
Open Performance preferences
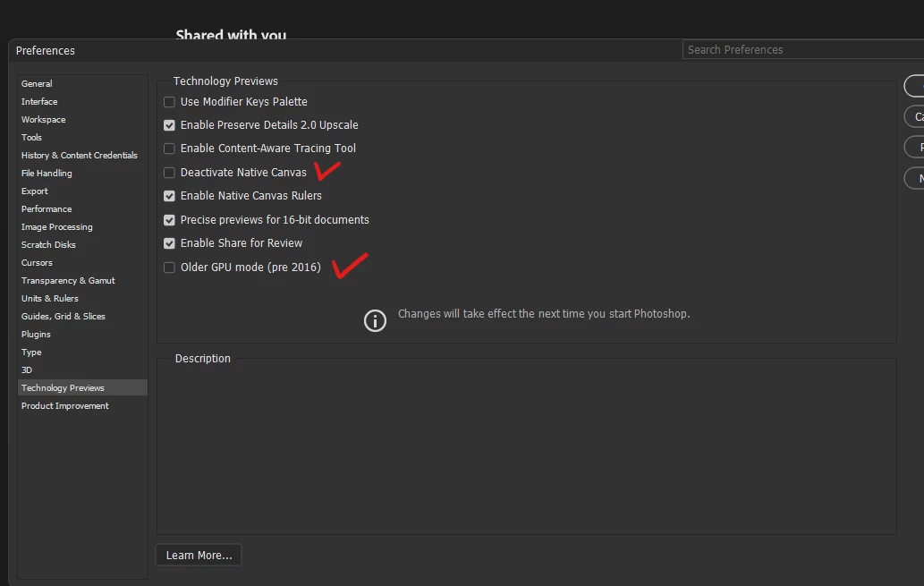tap(82, 208)
